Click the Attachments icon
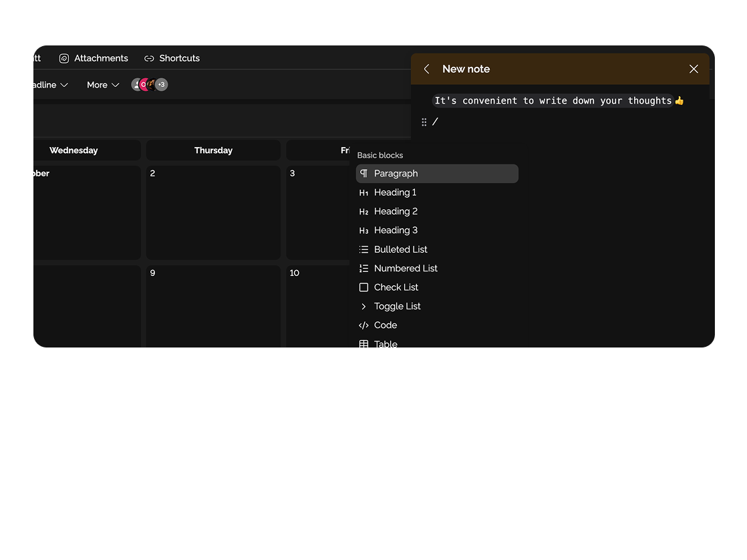 click(64, 58)
